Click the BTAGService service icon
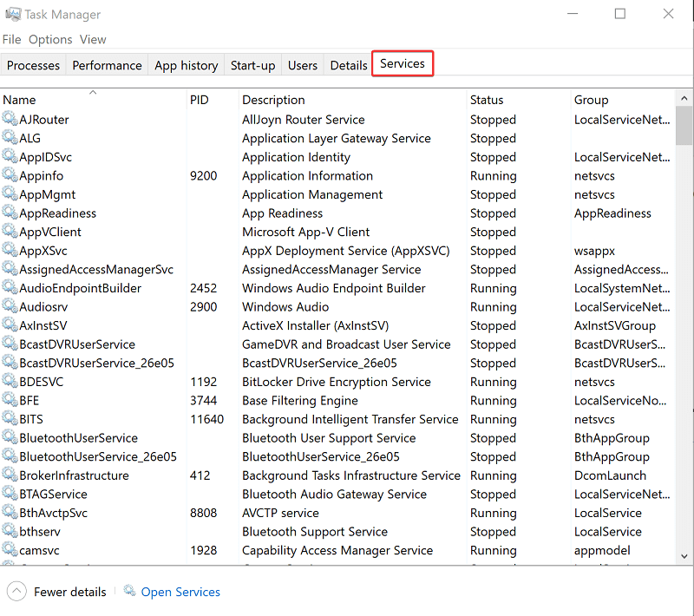The width and height of the screenshot is (694, 616). [10, 493]
